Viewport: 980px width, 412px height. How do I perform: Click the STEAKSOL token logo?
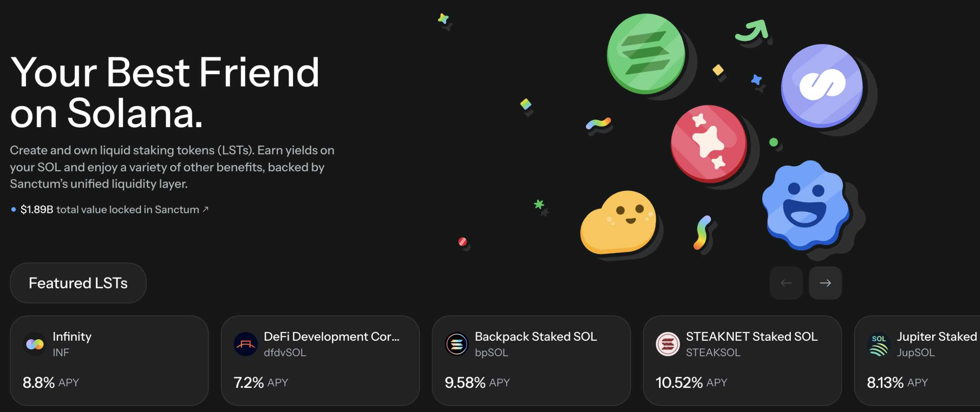pos(668,344)
